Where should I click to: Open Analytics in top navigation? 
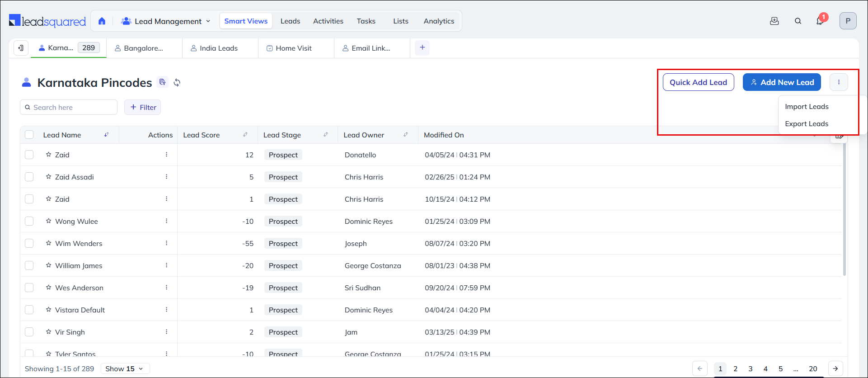[x=439, y=21]
